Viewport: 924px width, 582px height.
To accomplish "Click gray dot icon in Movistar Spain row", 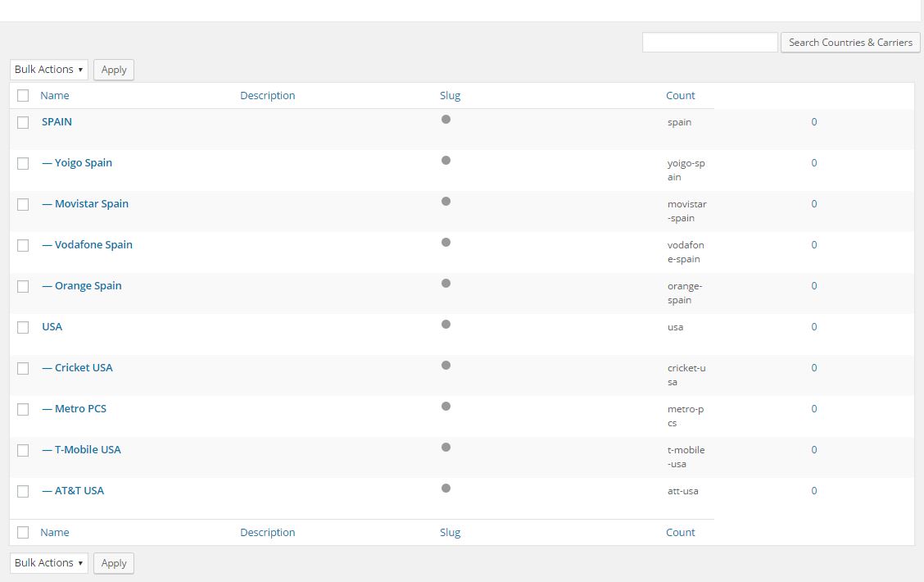I will [446, 201].
